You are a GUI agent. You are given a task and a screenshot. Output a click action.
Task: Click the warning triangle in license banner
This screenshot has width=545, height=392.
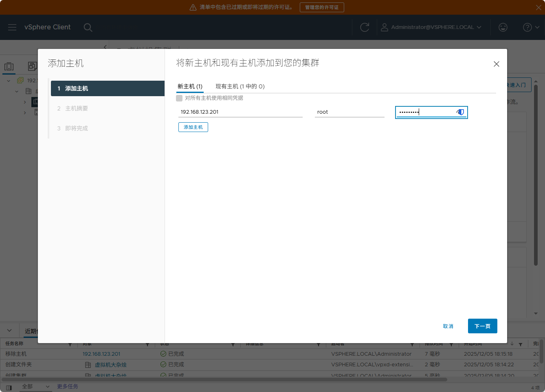click(x=193, y=7)
